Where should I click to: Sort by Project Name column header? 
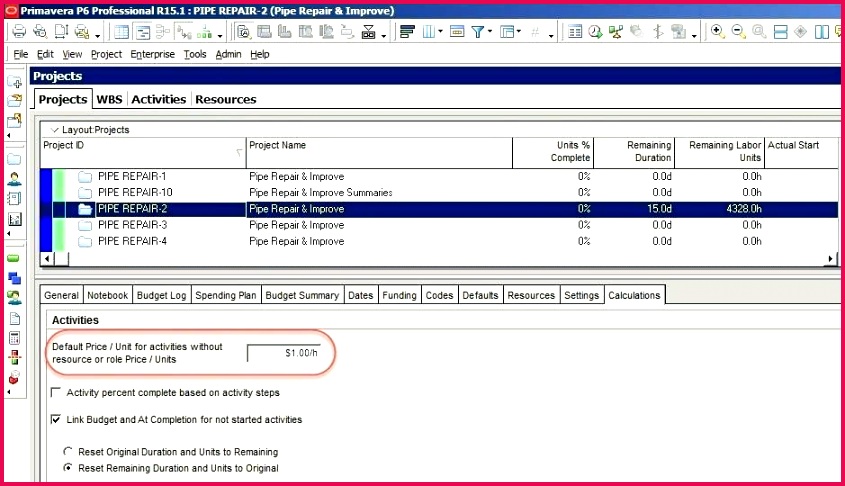[379, 152]
